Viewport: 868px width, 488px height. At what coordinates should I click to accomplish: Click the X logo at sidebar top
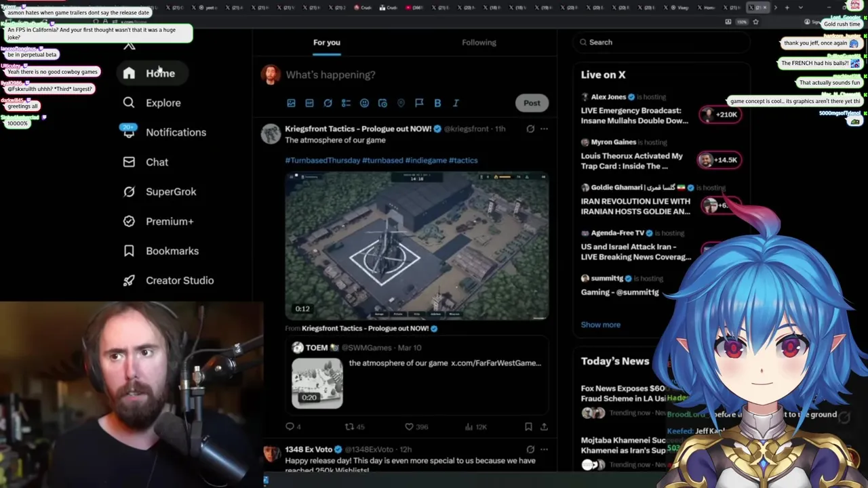[x=129, y=46]
